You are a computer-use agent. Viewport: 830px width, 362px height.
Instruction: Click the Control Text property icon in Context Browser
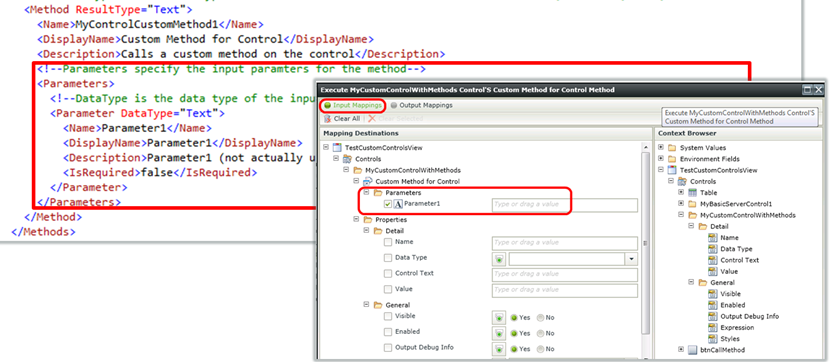click(712, 260)
